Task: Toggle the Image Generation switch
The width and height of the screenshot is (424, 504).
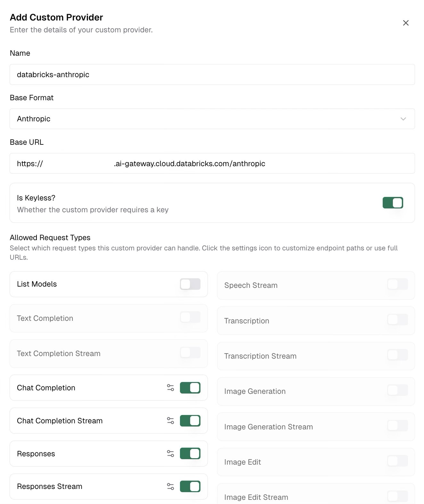Action: (x=397, y=390)
